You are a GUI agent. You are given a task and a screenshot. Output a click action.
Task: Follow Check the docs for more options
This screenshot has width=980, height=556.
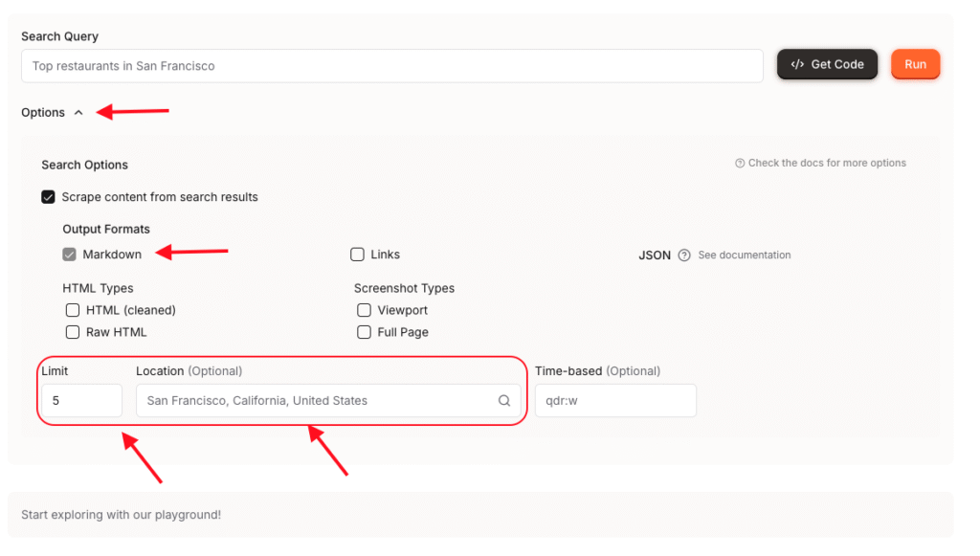coord(826,164)
